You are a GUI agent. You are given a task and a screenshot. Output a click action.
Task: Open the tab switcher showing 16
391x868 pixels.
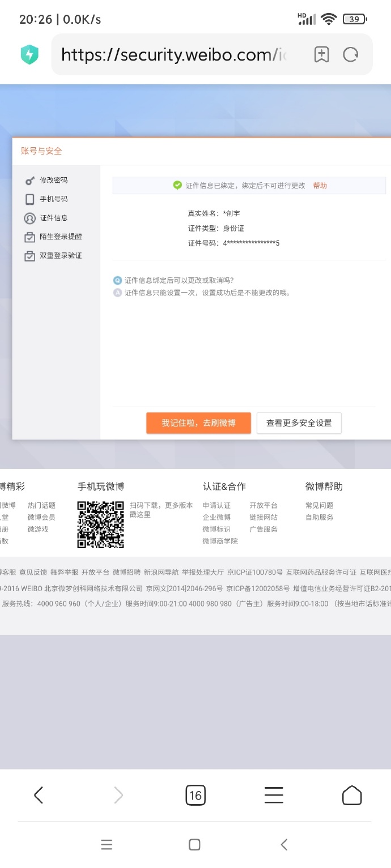pyautogui.click(x=195, y=795)
